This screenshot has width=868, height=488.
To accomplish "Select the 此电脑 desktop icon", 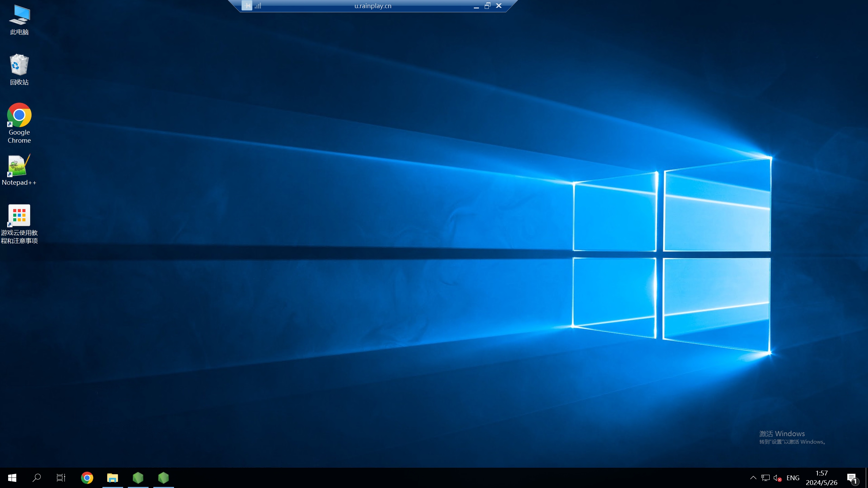I will (x=19, y=20).
